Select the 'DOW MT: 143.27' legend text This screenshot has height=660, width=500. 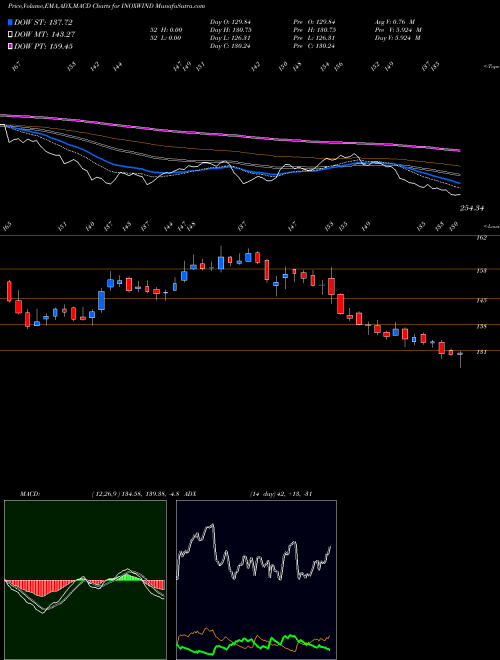pos(44,34)
